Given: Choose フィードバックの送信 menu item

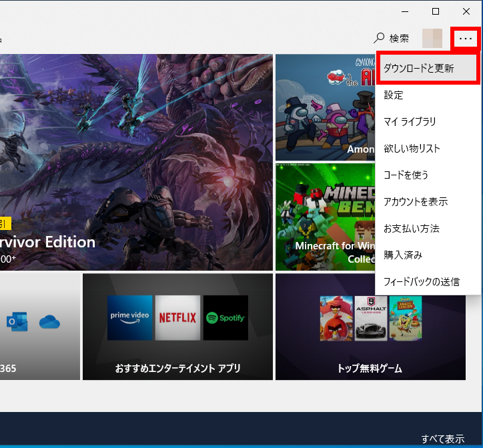Looking at the screenshot, I should (428, 282).
